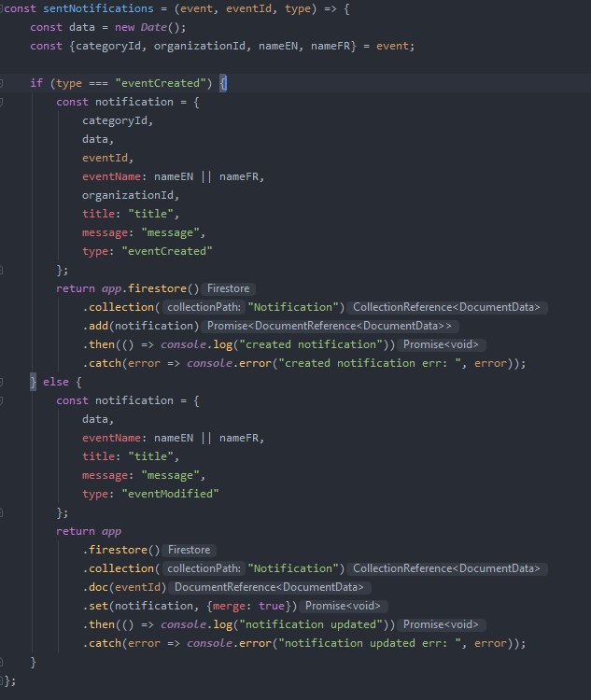Click the "notification updated" log string
Screen dimensions: 591x700
(311, 624)
